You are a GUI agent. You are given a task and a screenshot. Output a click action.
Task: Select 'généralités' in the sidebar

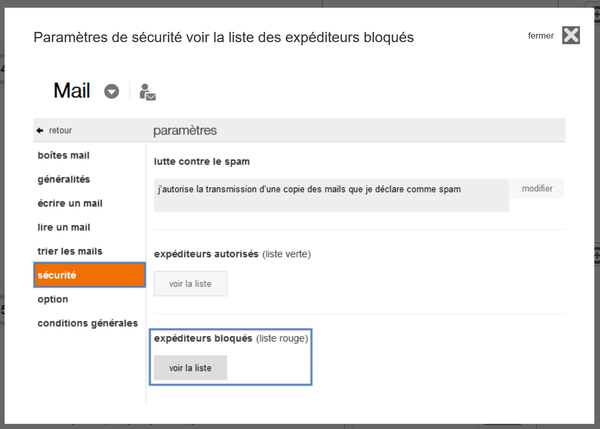64,179
